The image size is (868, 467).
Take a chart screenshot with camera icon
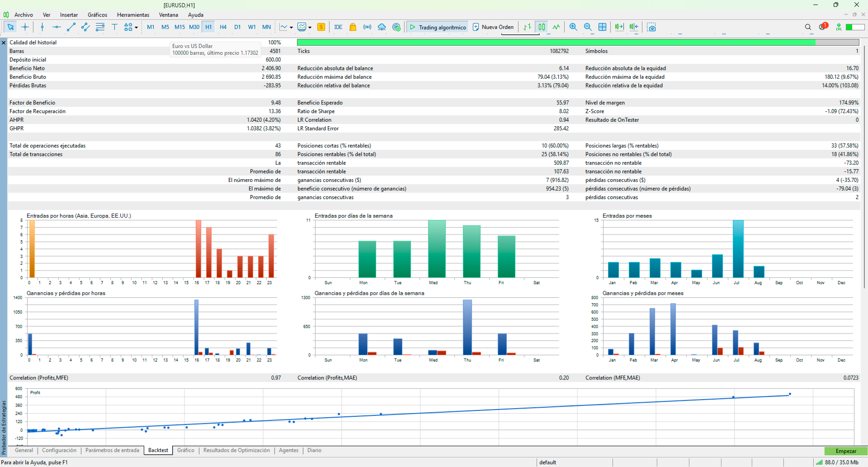click(x=651, y=27)
